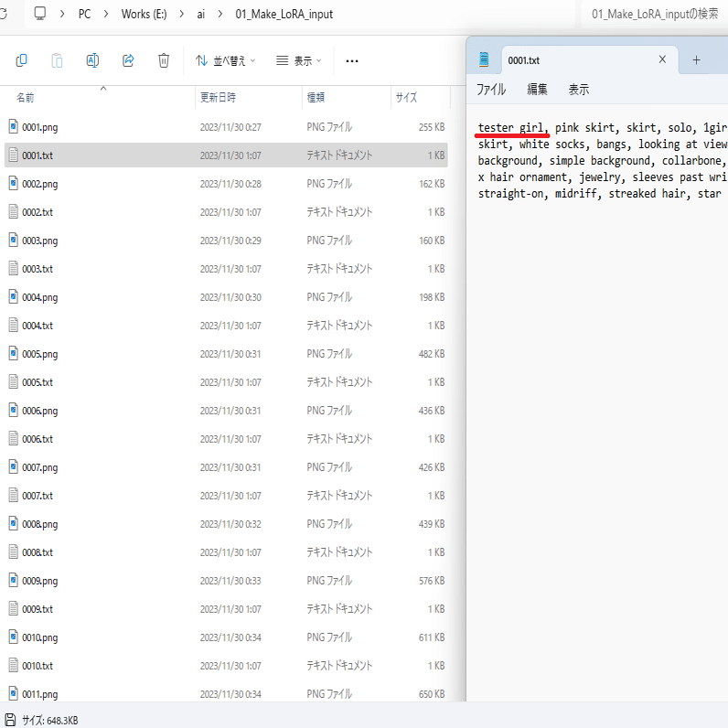Screen dimensions: 728x728
Task: Select the 0001.txt Notepad tab
Action: (589, 60)
